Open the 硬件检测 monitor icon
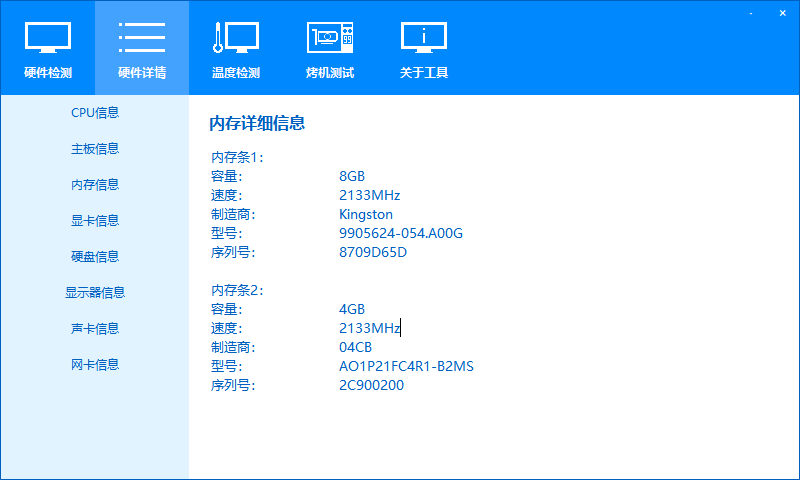 click(47, 38)
